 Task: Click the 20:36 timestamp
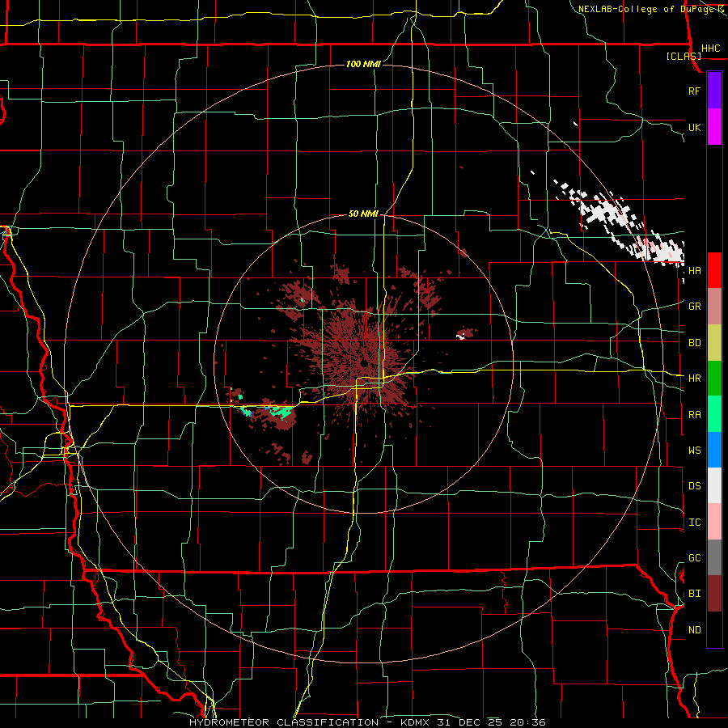[x=527, y=722]
